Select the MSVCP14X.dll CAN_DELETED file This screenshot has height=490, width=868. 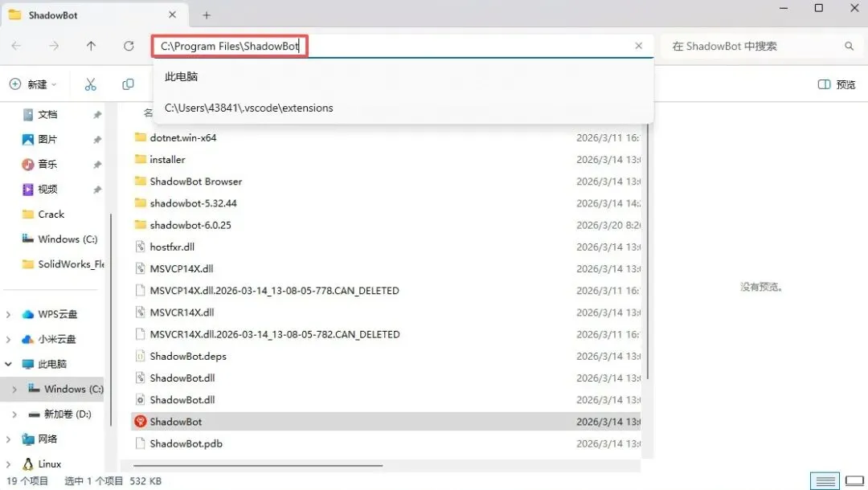tap(386, 290)
